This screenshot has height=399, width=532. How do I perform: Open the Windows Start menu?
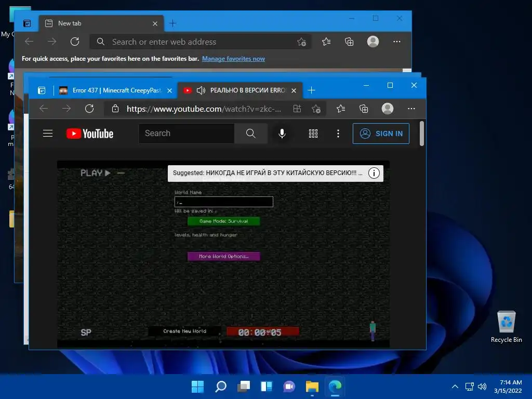[197, 387]
